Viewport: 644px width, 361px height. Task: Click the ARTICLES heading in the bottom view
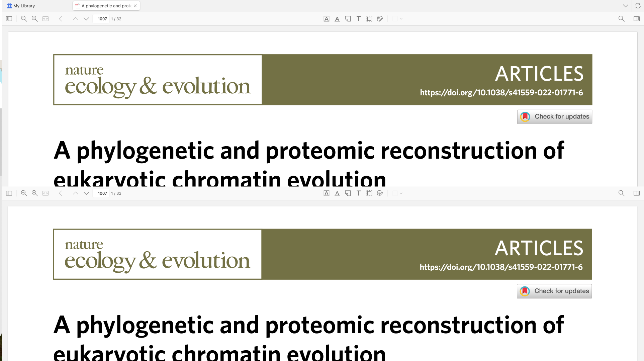539,248
